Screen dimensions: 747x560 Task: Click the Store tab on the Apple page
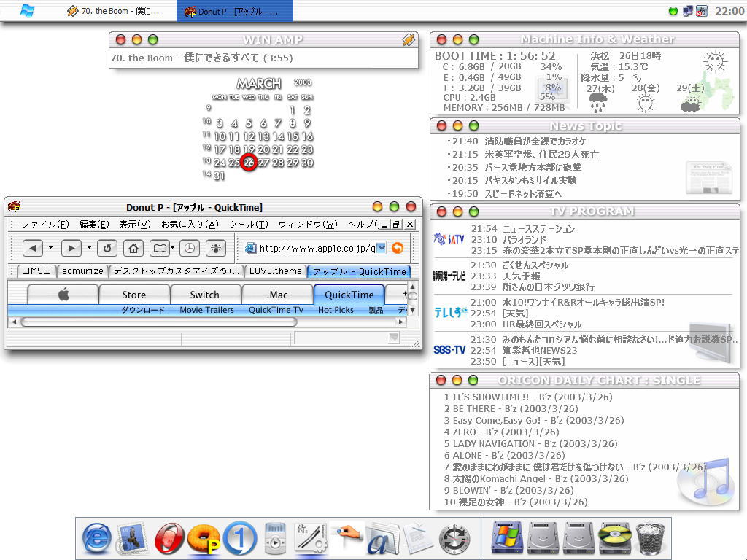click(134, 295)
